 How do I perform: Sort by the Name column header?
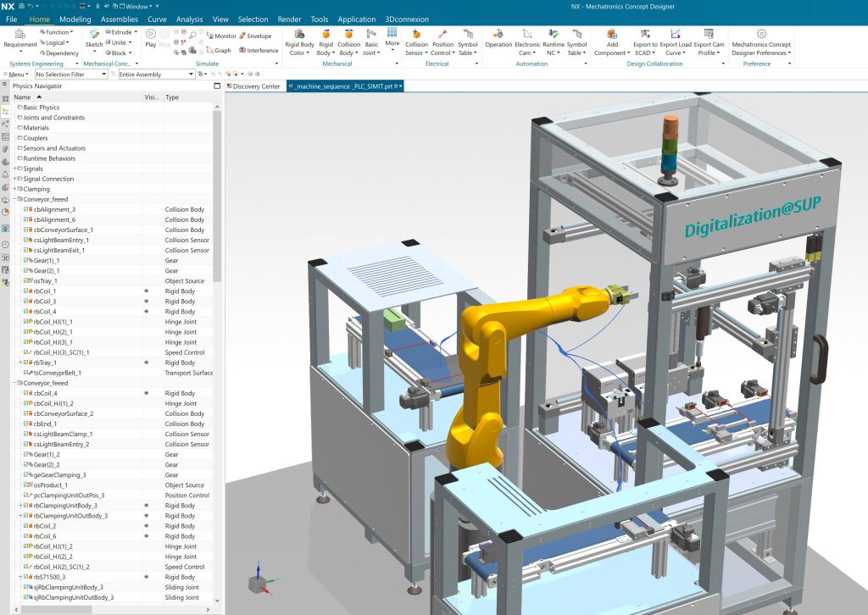point(22,97)
